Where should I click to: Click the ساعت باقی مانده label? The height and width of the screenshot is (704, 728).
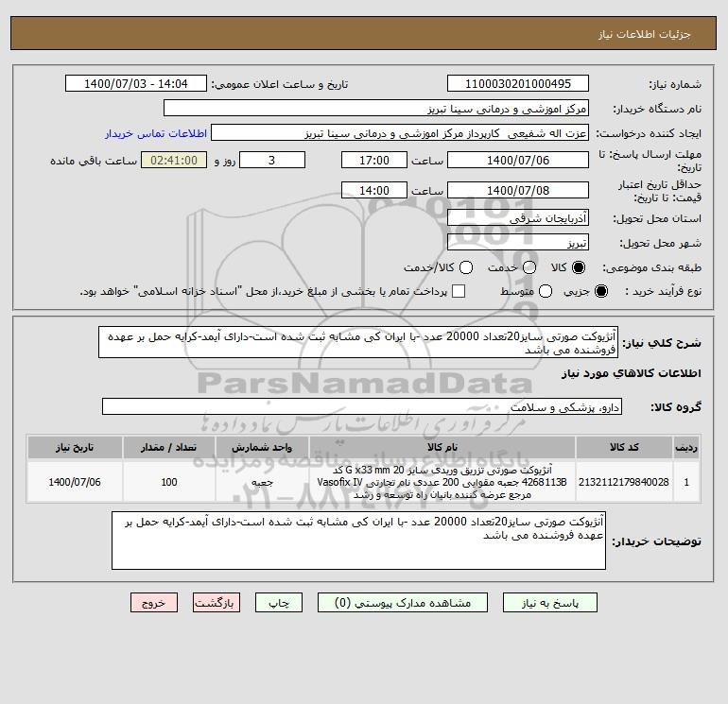click(94, 161)
